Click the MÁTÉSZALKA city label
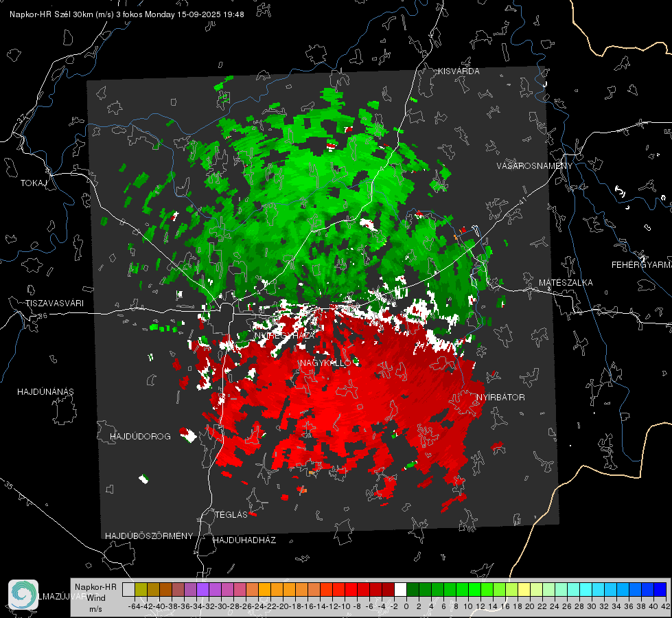Image resolution: width=672 pixels, height=618 pixels. pos(566,283)
